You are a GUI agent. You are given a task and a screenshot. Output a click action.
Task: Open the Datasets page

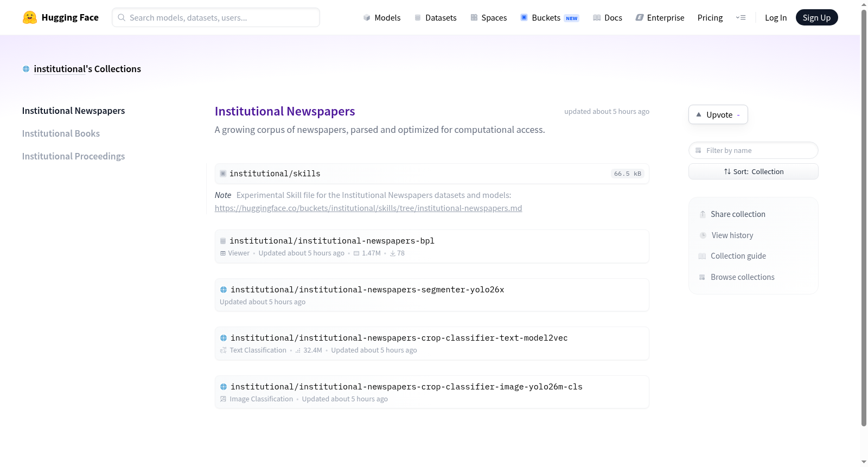pyautogui.click(x=435, y=17)
